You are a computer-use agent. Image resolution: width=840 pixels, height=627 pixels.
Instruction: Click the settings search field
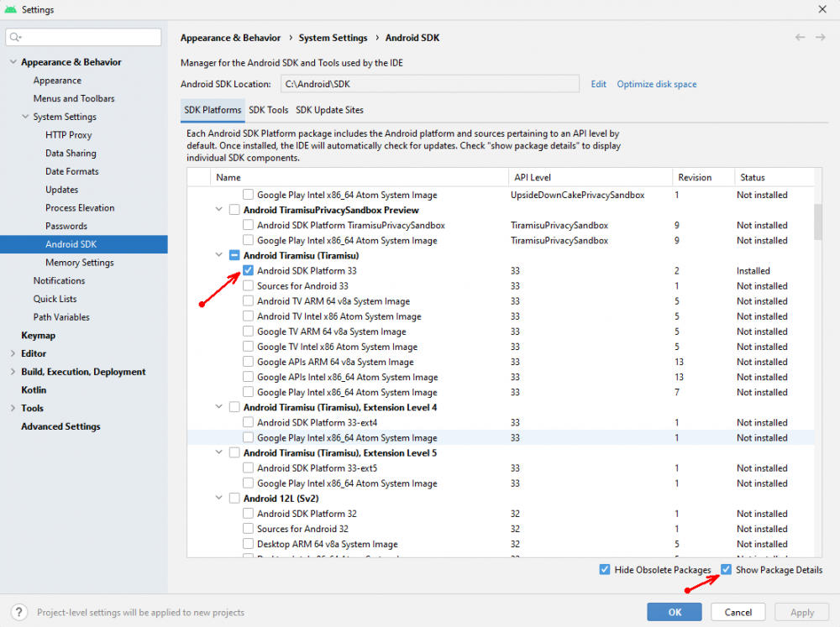83,37
